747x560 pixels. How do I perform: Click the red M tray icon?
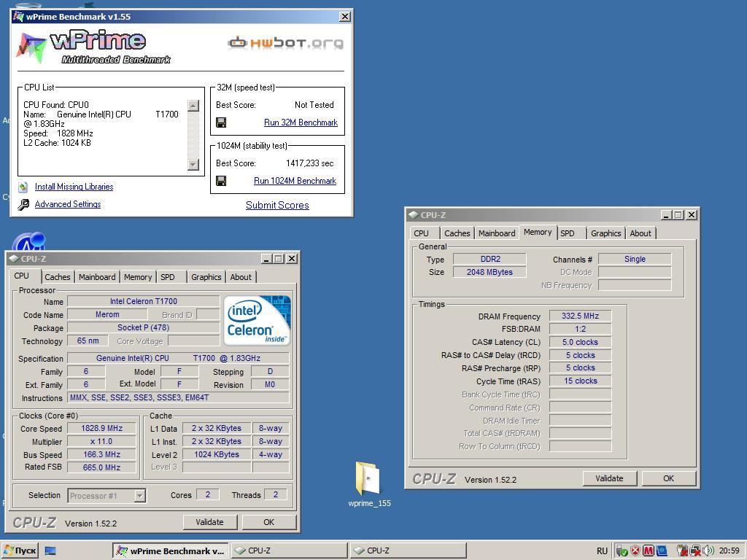[x=648, y=551]
